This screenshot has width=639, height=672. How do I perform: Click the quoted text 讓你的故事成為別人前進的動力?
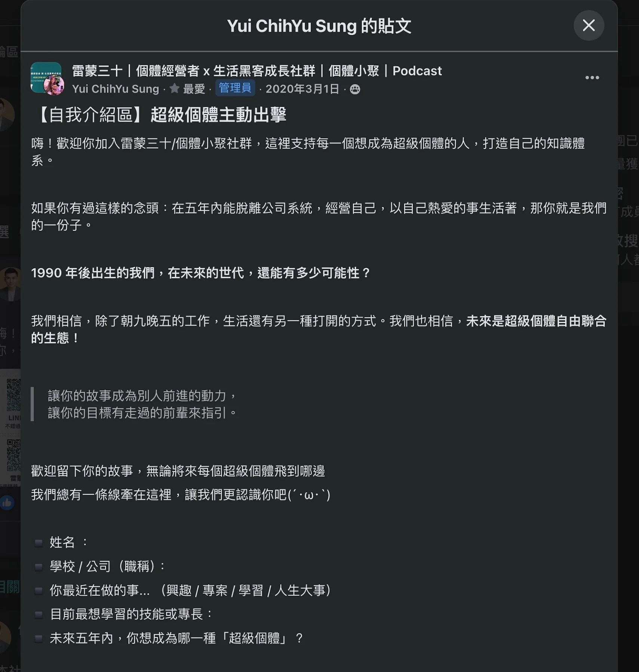(142, 396)
